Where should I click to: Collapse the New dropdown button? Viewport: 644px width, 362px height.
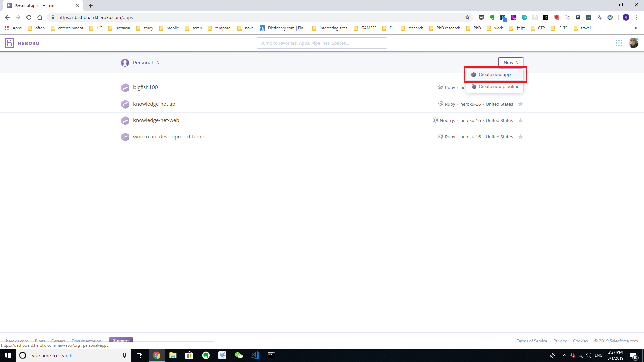point(511,63)
